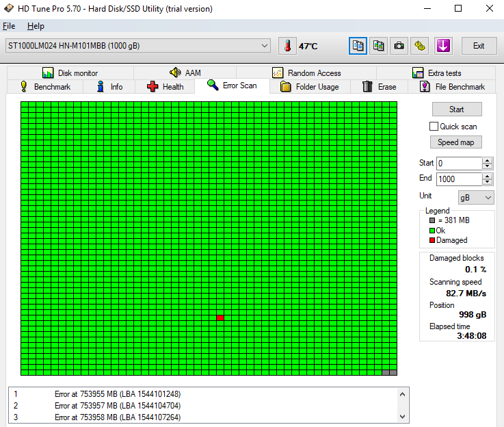Open the File menu
The image size is (504, 427).
click(9, 26)
